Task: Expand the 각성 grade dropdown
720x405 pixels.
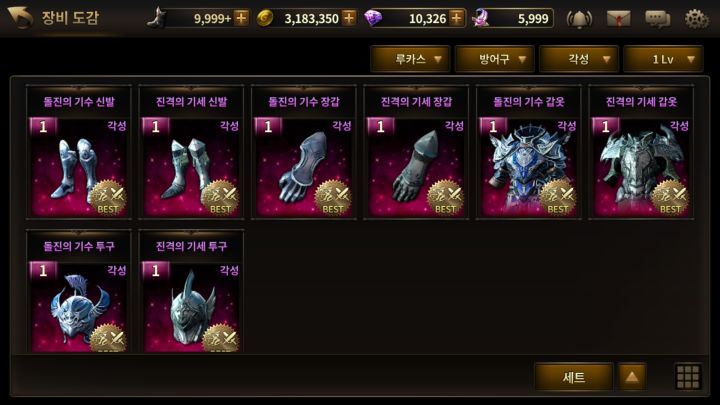Action: tap(579, 59)
